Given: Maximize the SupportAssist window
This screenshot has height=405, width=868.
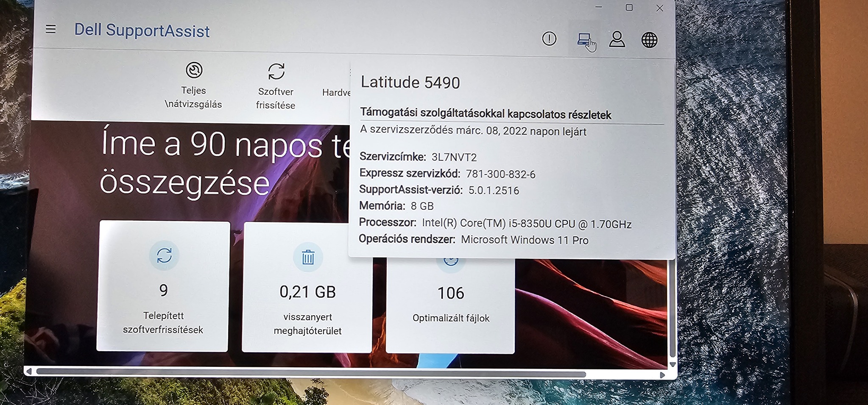Looking at the screenshot, I should pyautogui.click(x=629, y=7).
